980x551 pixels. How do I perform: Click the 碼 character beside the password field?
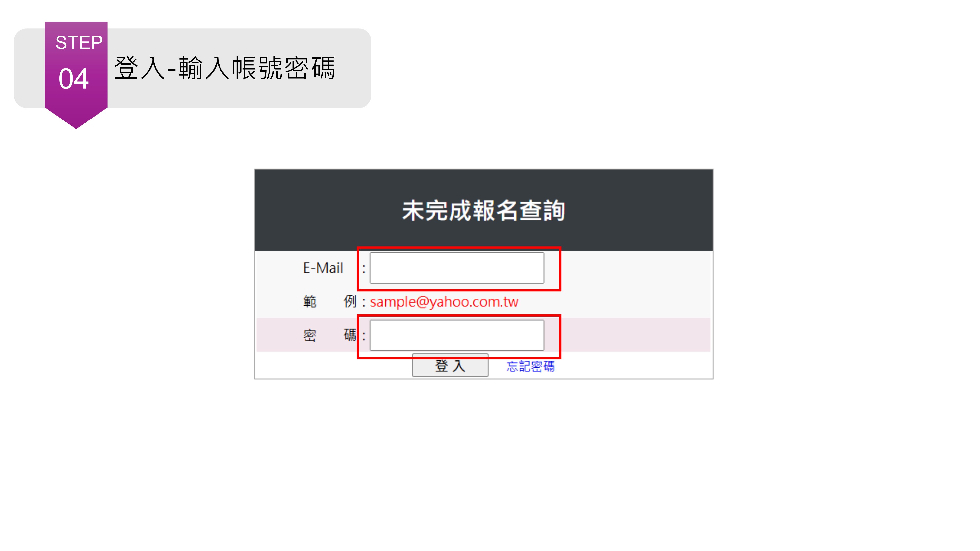pos(350,335)
